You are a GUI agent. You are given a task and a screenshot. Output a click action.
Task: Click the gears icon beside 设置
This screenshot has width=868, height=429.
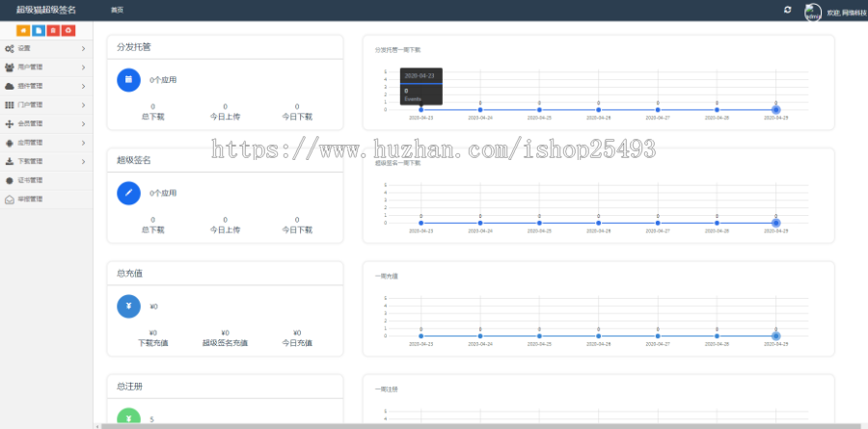coord(10,49)
